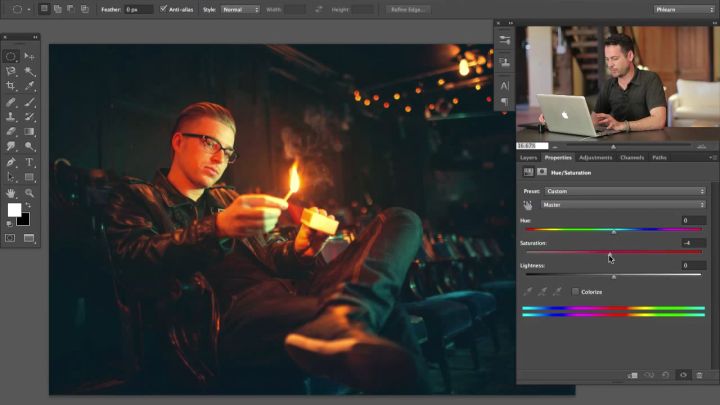This screenshot has height=405, width=720.
Task: Select the Zoom tool
Action: coord(29,193)
